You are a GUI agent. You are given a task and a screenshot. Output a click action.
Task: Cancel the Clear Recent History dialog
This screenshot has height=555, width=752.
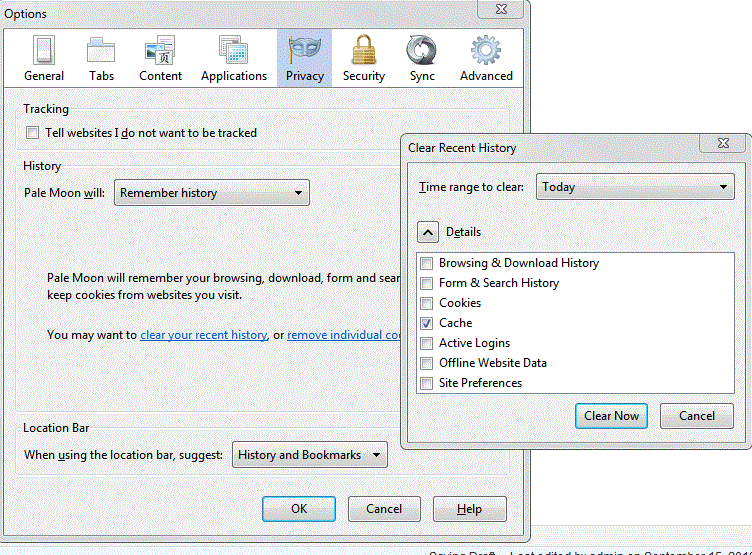[x=697, y=416]
